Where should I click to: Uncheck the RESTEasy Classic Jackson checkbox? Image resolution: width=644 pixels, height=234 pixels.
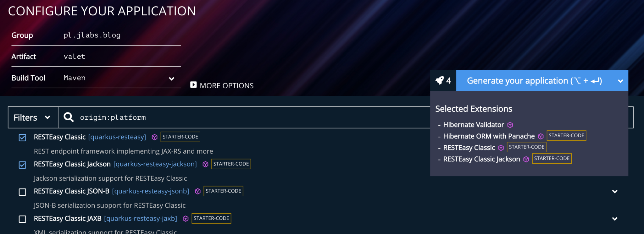pos(22,165)
